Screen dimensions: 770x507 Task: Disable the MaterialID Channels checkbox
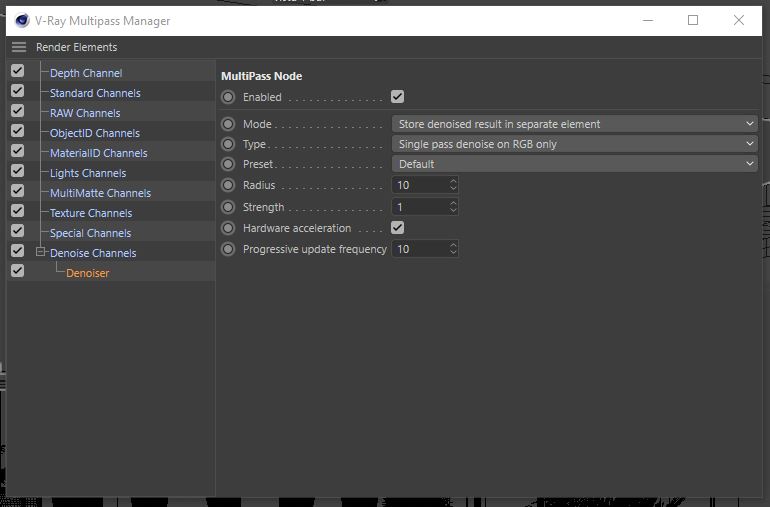click(x=18, y=150)
